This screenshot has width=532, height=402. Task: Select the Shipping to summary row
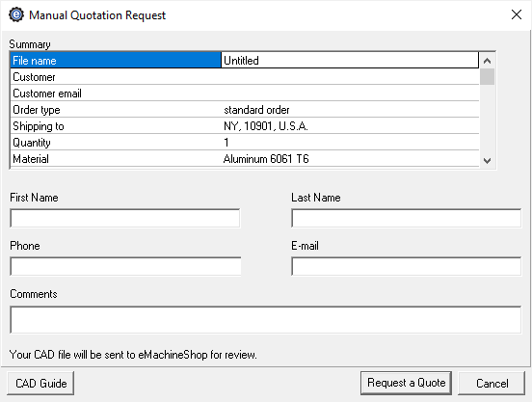pos(245,126)
